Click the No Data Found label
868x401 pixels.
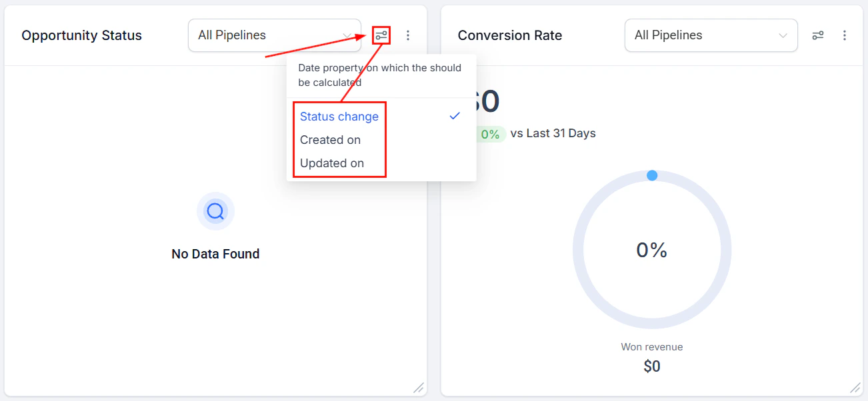(215, 253)
